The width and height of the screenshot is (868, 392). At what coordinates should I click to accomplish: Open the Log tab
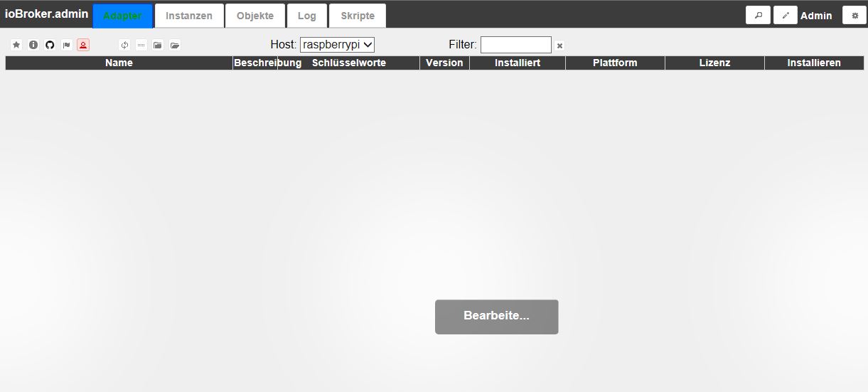pos(307,16)
